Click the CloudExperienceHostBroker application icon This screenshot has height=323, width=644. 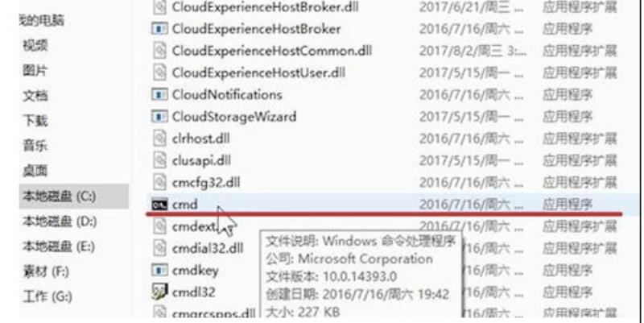pyautogui.click(x=159, y=29)
